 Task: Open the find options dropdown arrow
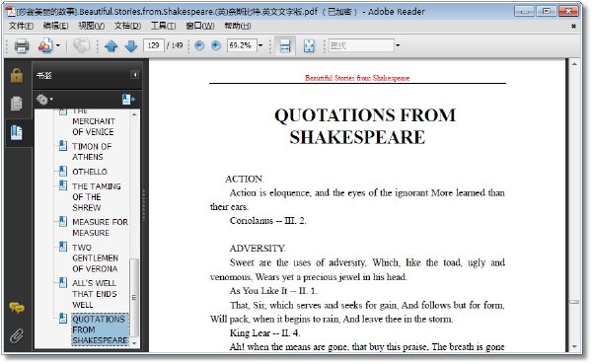(x=398, y=45)
